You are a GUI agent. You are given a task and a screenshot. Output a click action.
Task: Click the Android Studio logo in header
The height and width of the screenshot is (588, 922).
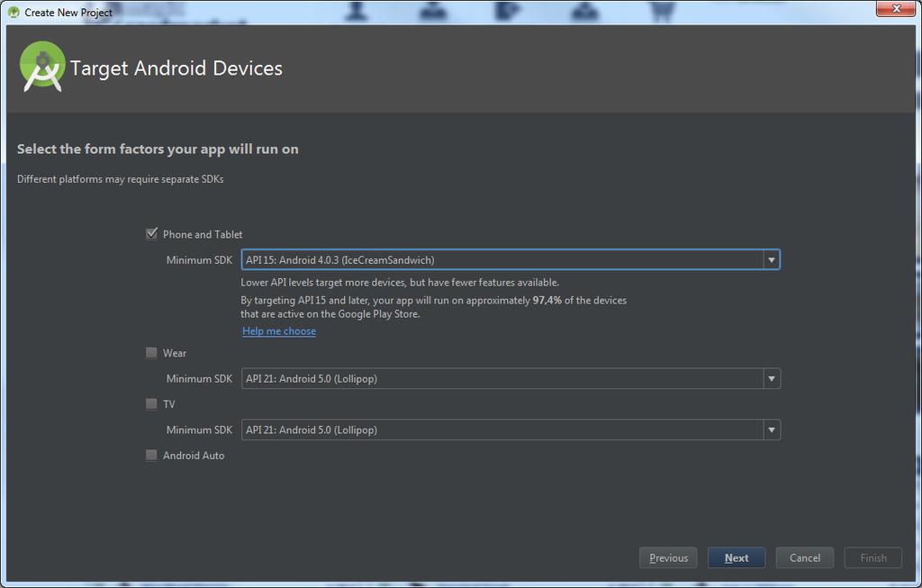coord(41,67)
